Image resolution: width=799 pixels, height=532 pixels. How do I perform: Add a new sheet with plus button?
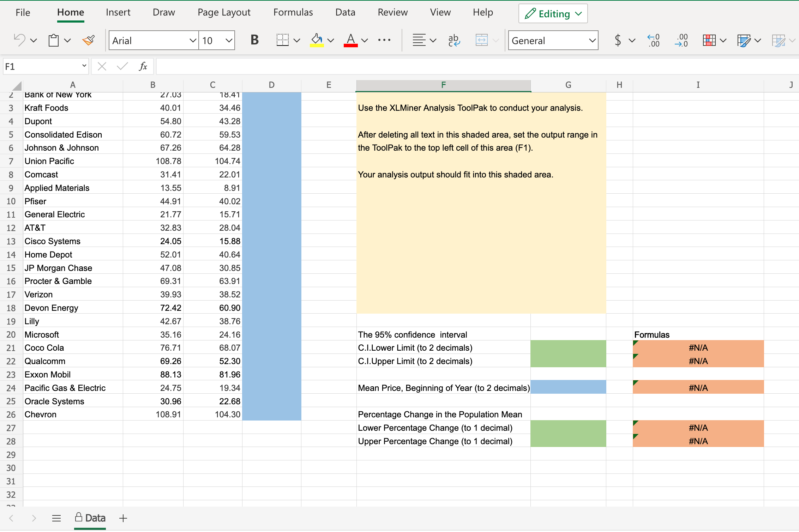pos(123,518)
